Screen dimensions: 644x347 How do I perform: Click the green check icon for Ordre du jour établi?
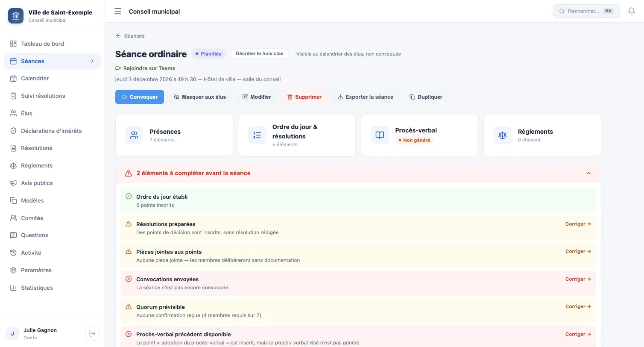[x=129, y=197]
